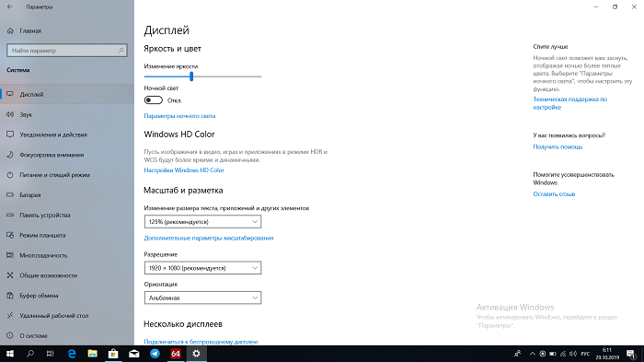Switch the РУС input language indicator
Screen dimensions: 644x362
[x=585, y=354]
